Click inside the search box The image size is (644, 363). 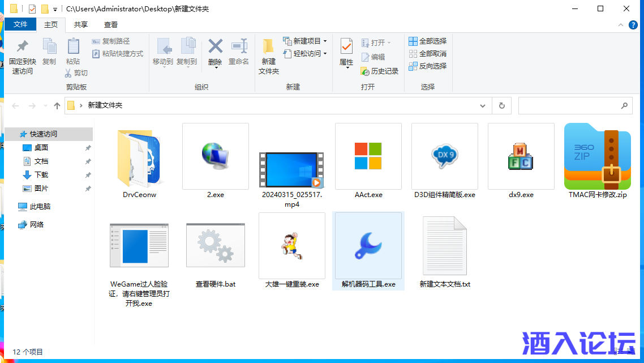572,105
